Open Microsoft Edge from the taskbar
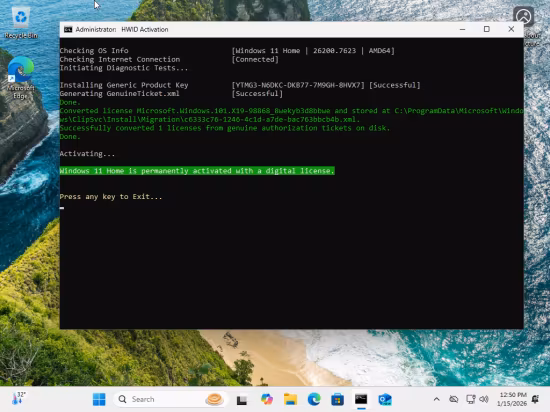Screen dimensions: 550x412 coord(314,399)
